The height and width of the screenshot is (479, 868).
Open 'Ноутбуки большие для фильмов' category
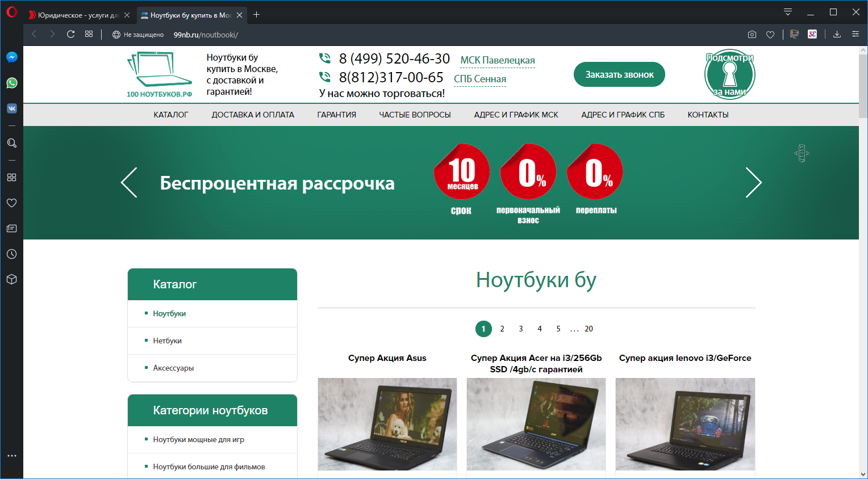coord(209,467)
